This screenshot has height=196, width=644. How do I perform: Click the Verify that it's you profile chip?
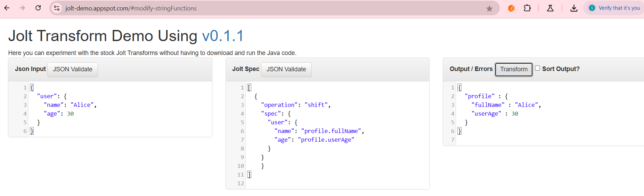coord(614,8)
